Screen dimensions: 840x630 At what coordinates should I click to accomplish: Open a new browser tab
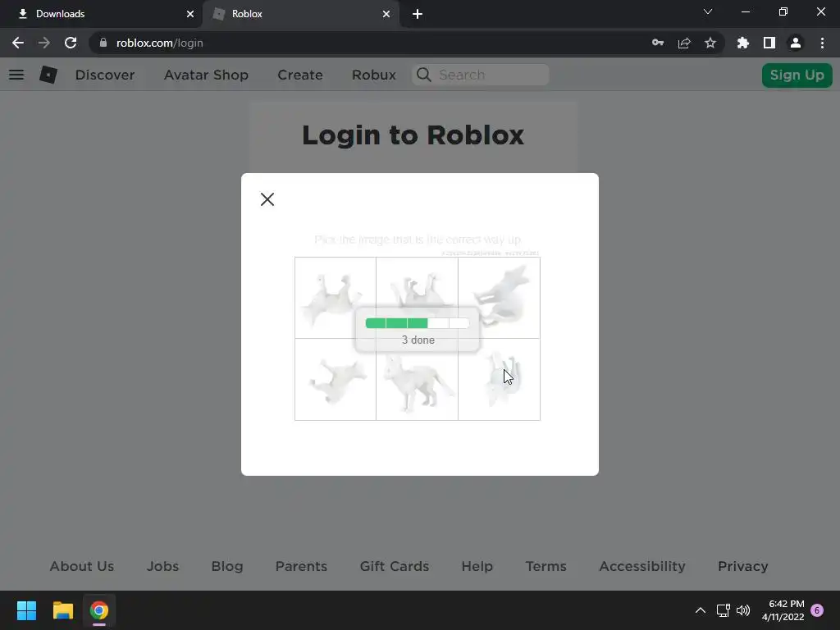tap(418, 14)
